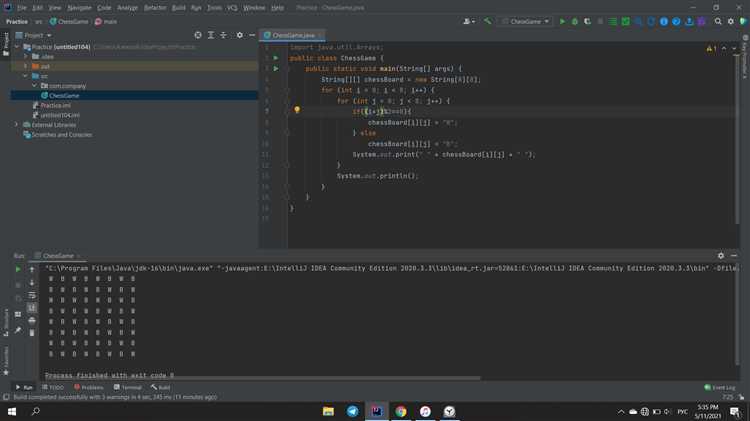The width and height of the screenshot is (750, 421).
Task: Rerun ChessGame from the Run panel
Action: point(18,269)
